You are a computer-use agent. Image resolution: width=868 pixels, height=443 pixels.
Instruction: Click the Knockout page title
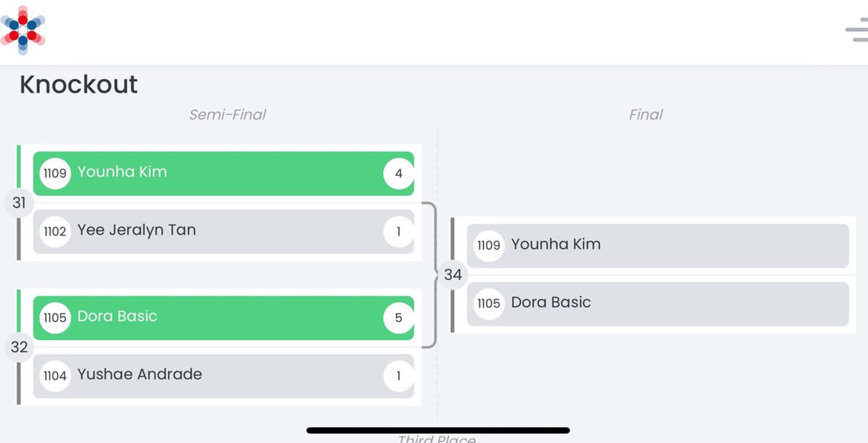pos(79,84)
